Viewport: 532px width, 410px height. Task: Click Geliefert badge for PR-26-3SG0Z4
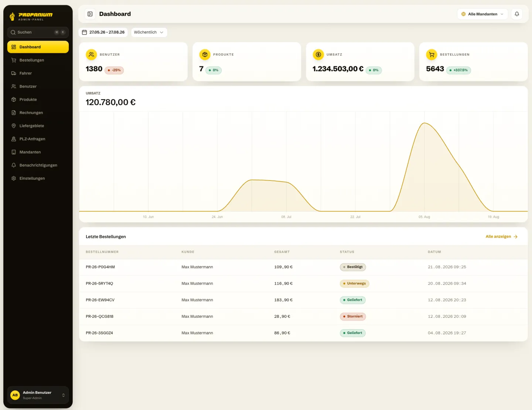[x=352, y=333]
